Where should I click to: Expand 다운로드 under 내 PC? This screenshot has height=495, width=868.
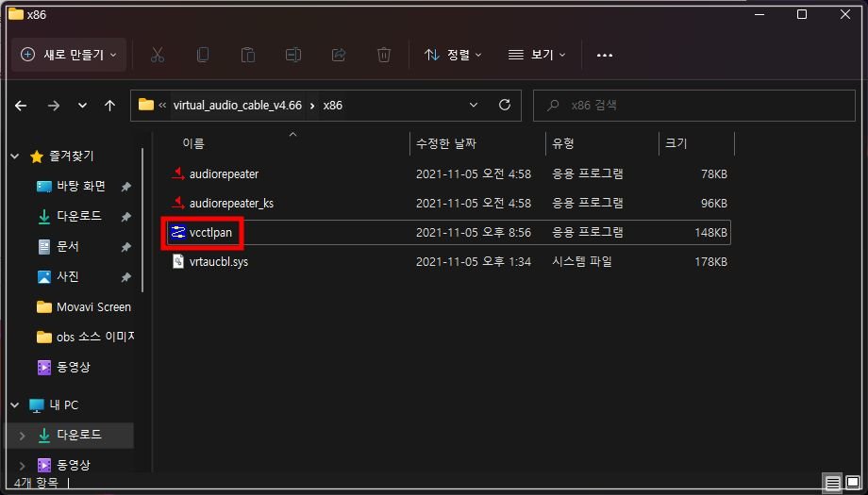(22, 436)
